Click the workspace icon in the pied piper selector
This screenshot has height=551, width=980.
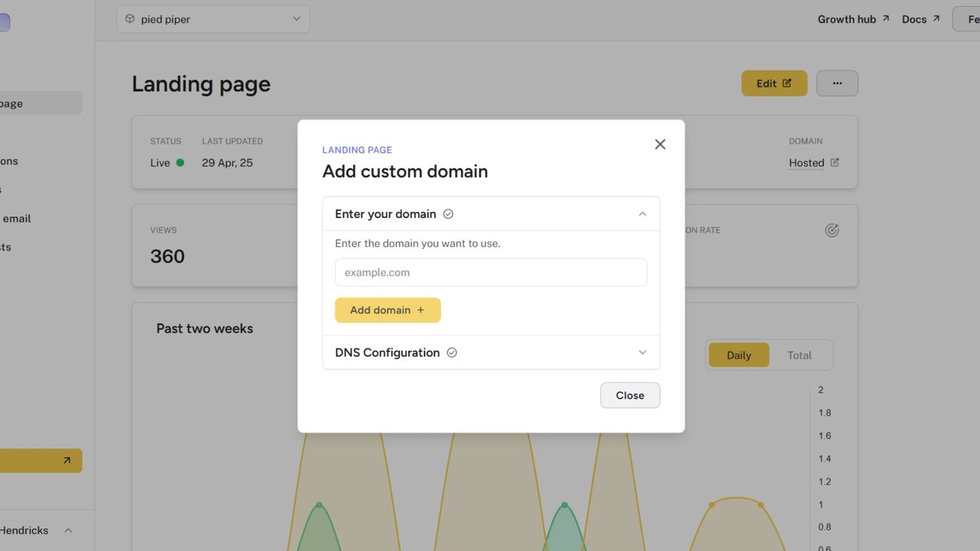129,18
